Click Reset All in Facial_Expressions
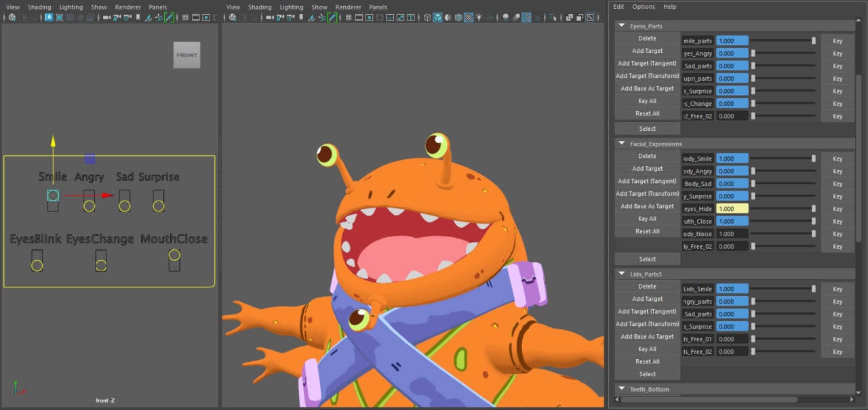 pyautogui.click(x=647, y=231)
